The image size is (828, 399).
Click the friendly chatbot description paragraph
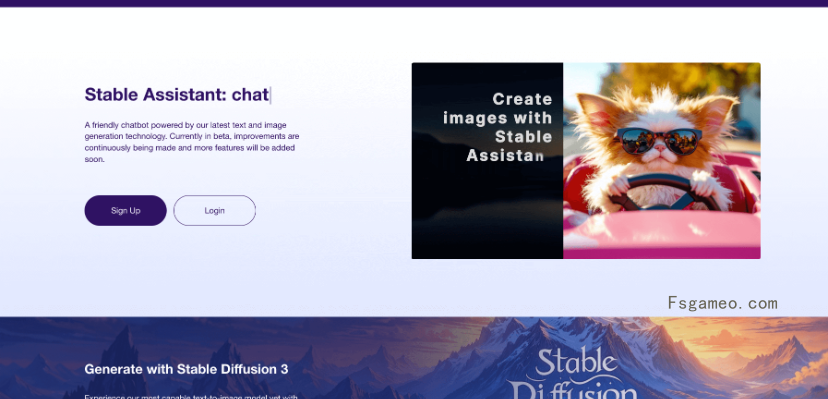coord(192,142)
